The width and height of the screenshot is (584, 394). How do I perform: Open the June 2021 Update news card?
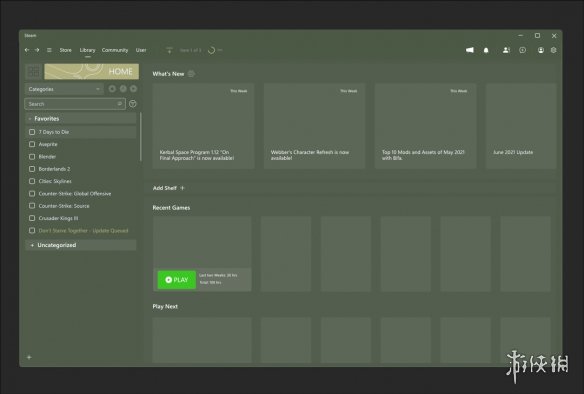click(521, 126)
